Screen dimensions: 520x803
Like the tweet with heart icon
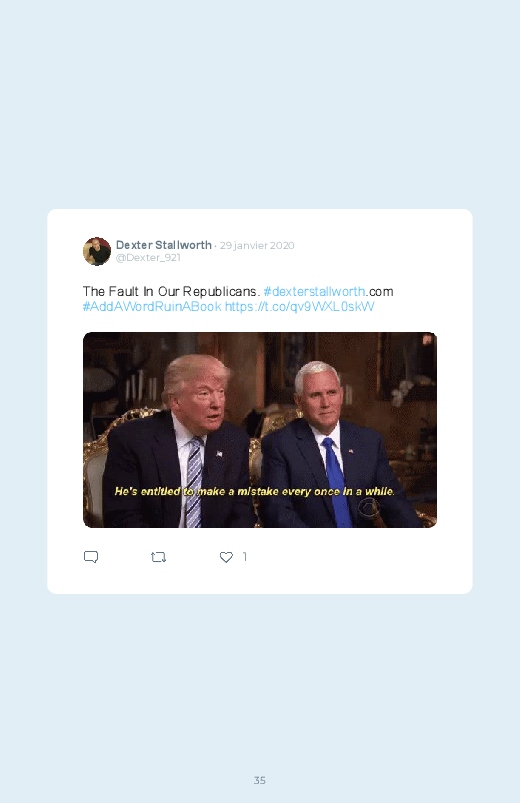[x=226, y=557]
